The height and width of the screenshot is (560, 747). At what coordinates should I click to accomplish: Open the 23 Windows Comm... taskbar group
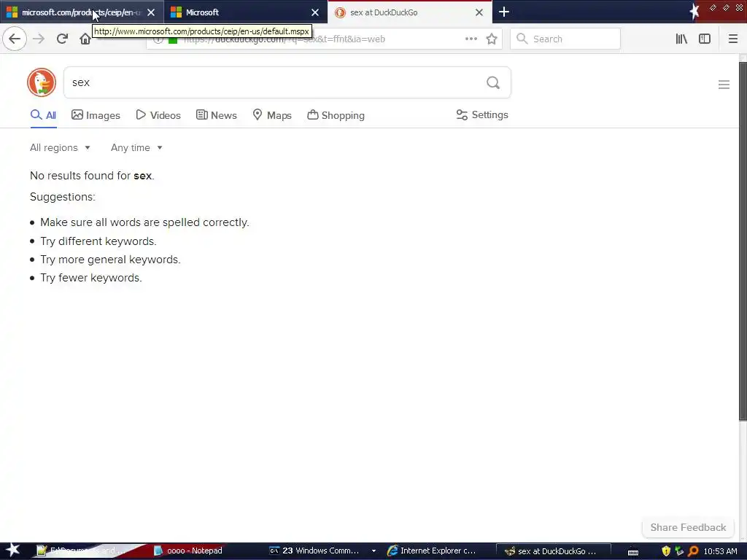314,551
